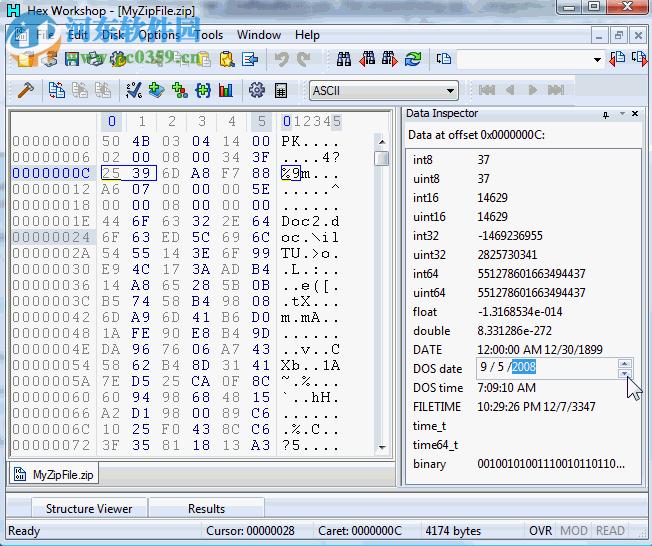Screen dimensions: 652x546
Task: Click READ indicator in status bar
Action: (610, 531)
